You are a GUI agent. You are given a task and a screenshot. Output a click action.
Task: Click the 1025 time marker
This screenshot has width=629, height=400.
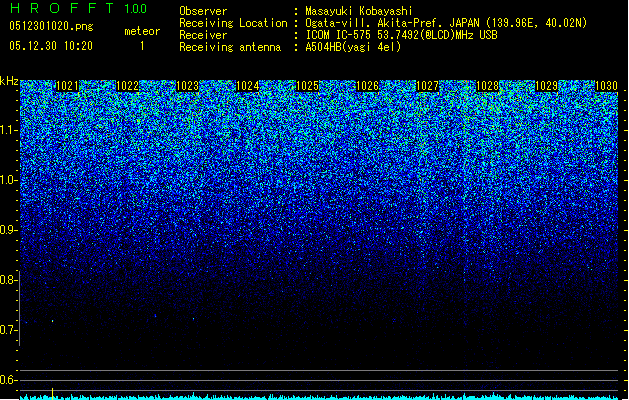click(x=307, y=86)
